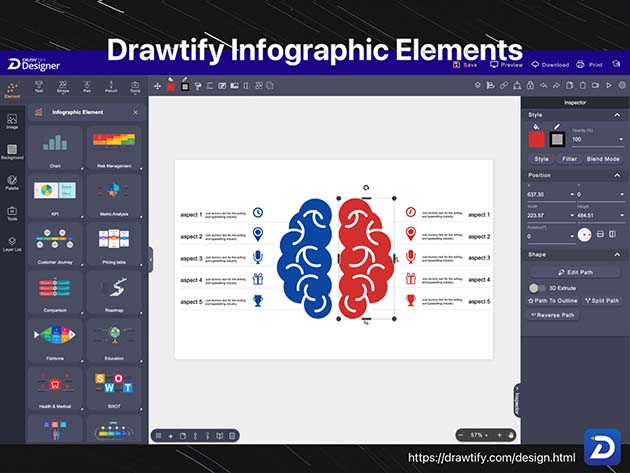The image size is (630, 473).
Task: Open the Width value dropdown arrow
Action: 572,215
